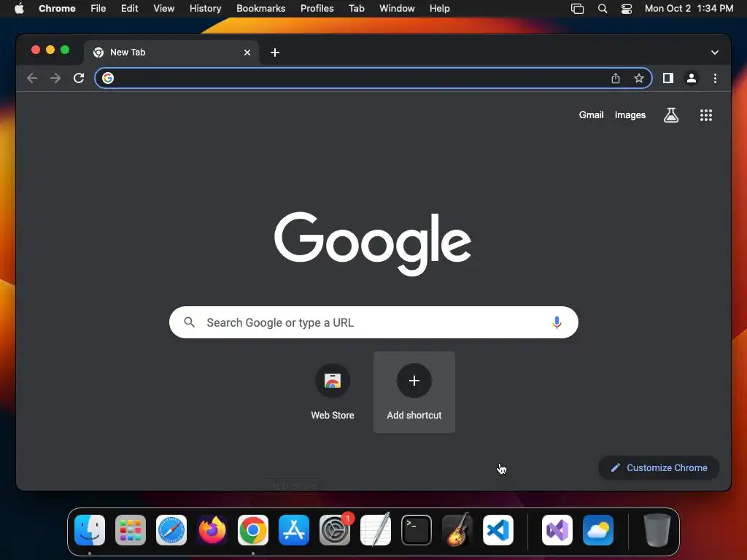Open the View menu

(164, 8)
